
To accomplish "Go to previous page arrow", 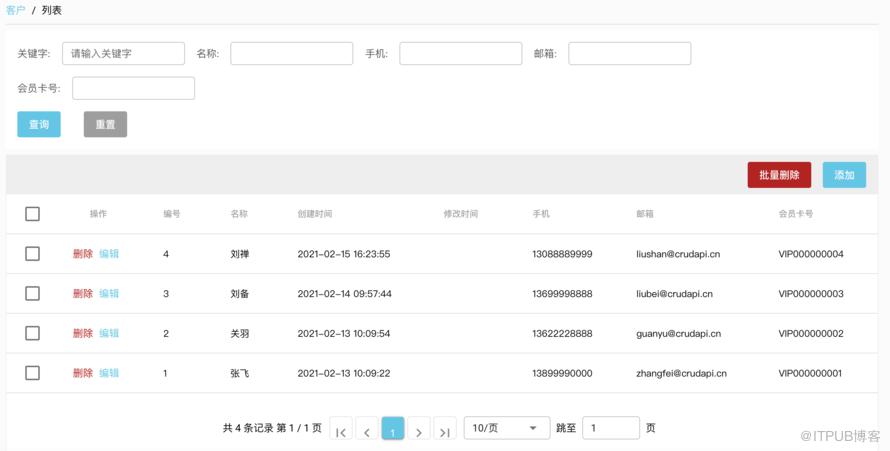I will pyautogui.click(x=367, y=429).
